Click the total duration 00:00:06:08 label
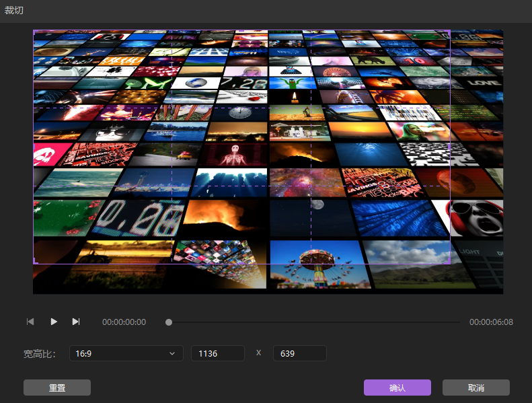Viewport: 532px width, 403px height. click(x=491, y=322)
